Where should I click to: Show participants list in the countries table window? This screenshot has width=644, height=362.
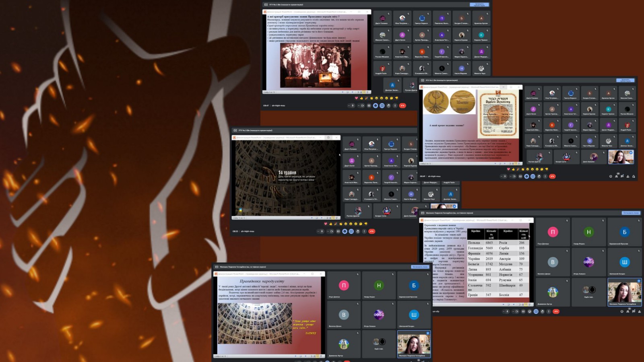[x=628, y=311]
